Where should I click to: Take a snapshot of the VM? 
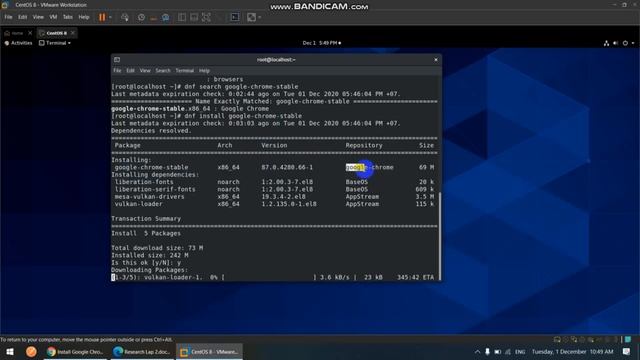point(141,17)
